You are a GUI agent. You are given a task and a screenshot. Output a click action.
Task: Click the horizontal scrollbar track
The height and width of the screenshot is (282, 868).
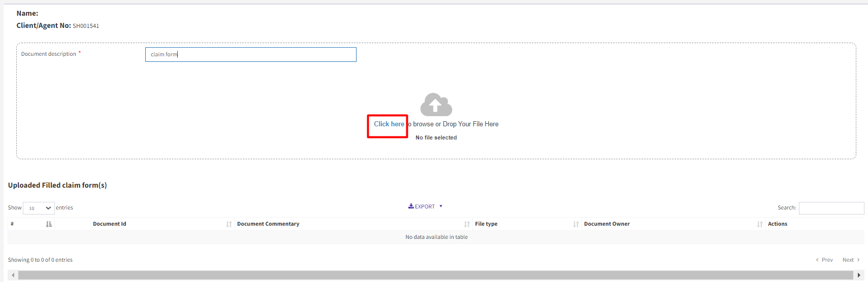[436, 275]
